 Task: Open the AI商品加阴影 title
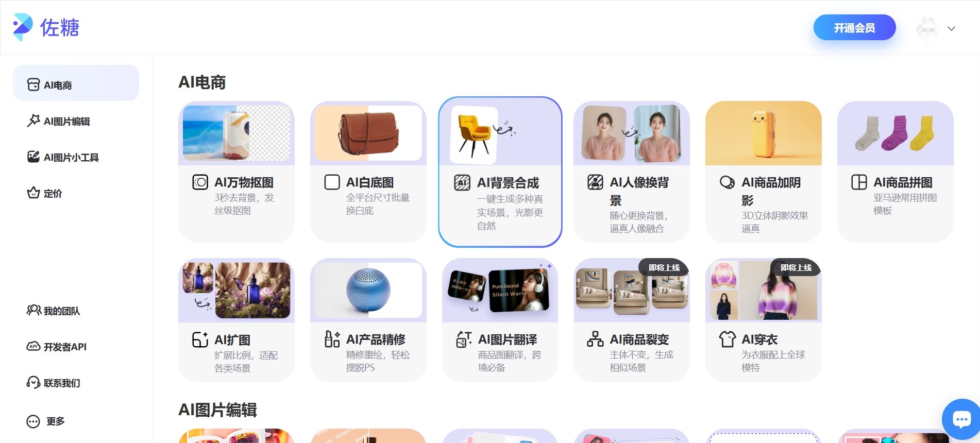[771, 191]
